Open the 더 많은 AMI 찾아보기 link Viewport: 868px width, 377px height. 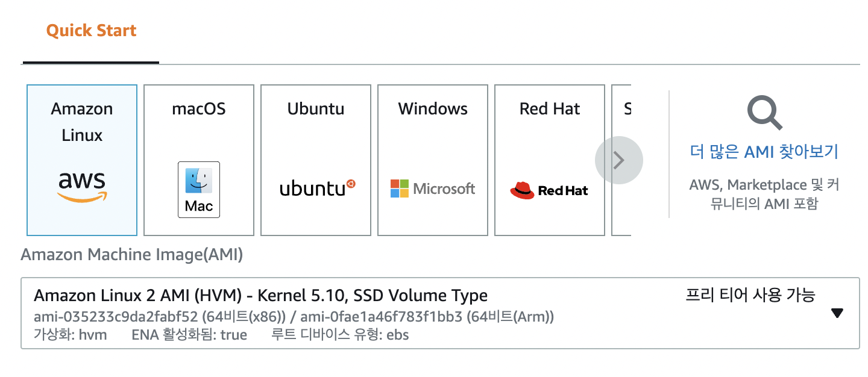[x=764, y=151]
